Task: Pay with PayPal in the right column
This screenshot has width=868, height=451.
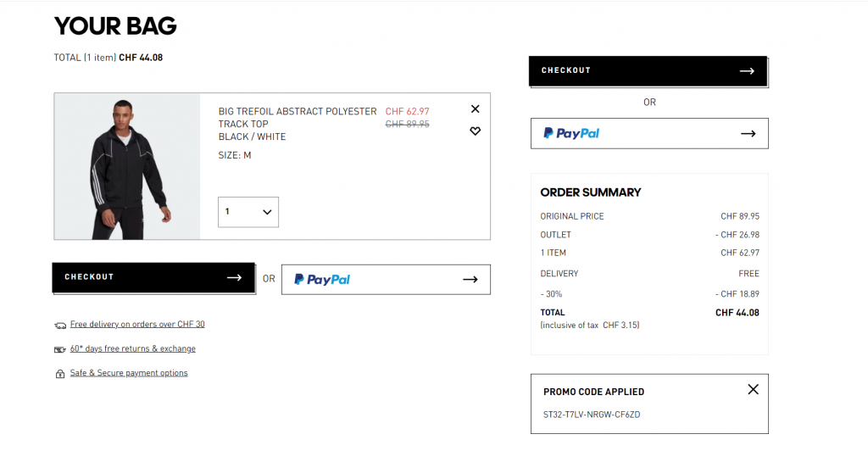Action: (649, 133)
